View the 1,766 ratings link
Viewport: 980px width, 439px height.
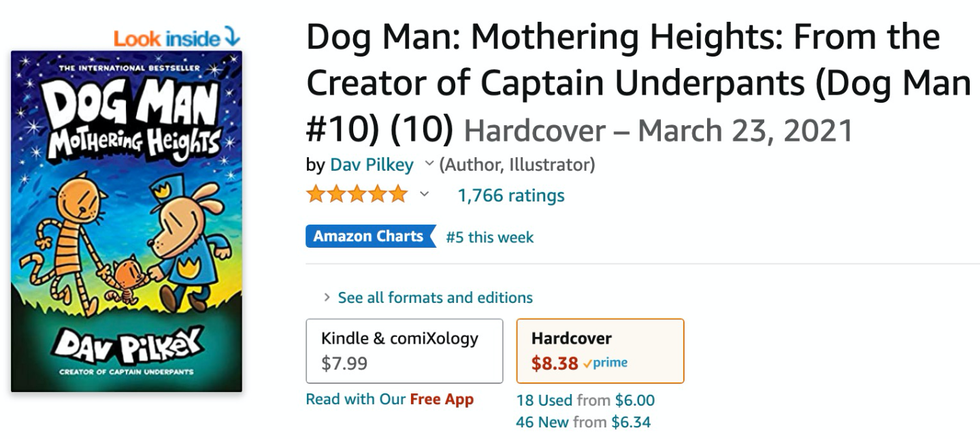[510, 195]
